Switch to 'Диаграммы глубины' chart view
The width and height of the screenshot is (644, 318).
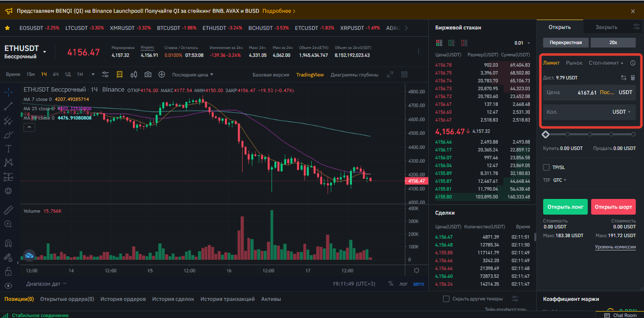tap(354, 75)
